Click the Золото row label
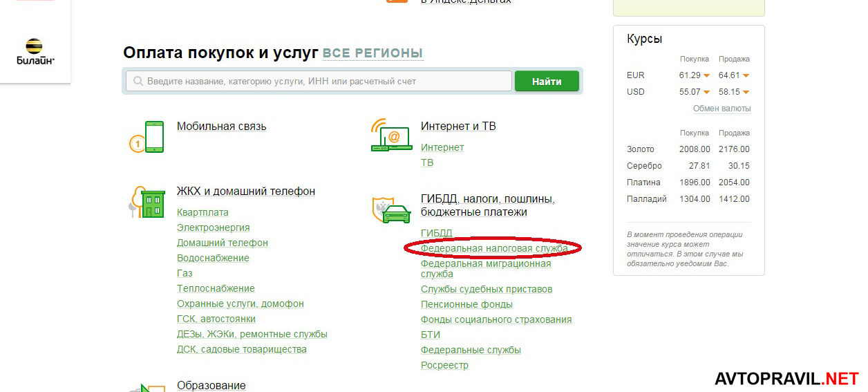 [641, 149]
